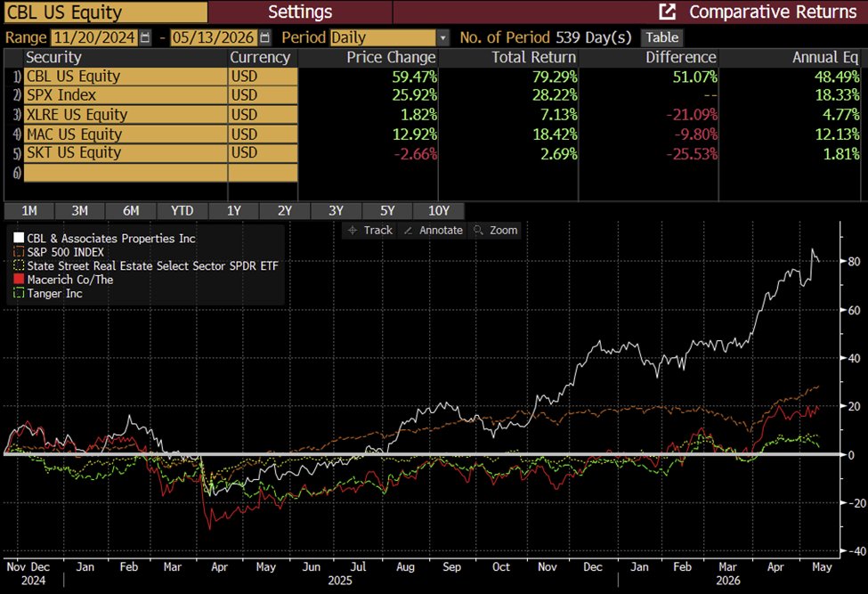868x594 pixels.
Task: Click XLRE difference value -21.09%
Action: tap(692, 115)
